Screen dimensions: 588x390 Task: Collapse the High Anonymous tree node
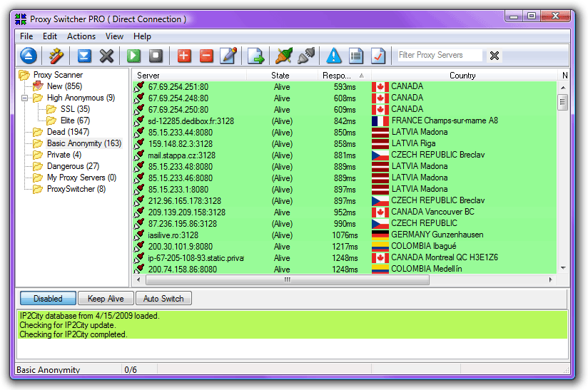coord(25,98)
